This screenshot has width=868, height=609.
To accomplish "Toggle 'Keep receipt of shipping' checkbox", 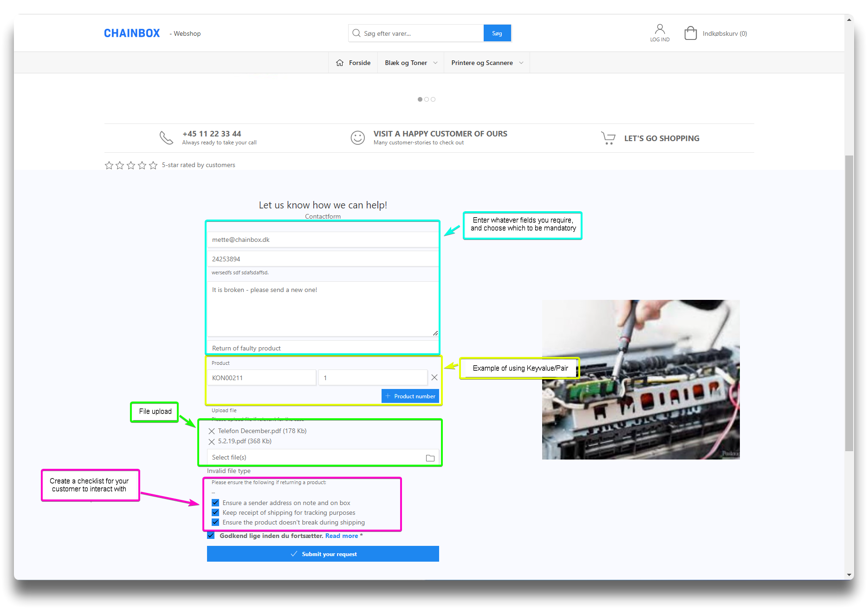I will [215, 512].
